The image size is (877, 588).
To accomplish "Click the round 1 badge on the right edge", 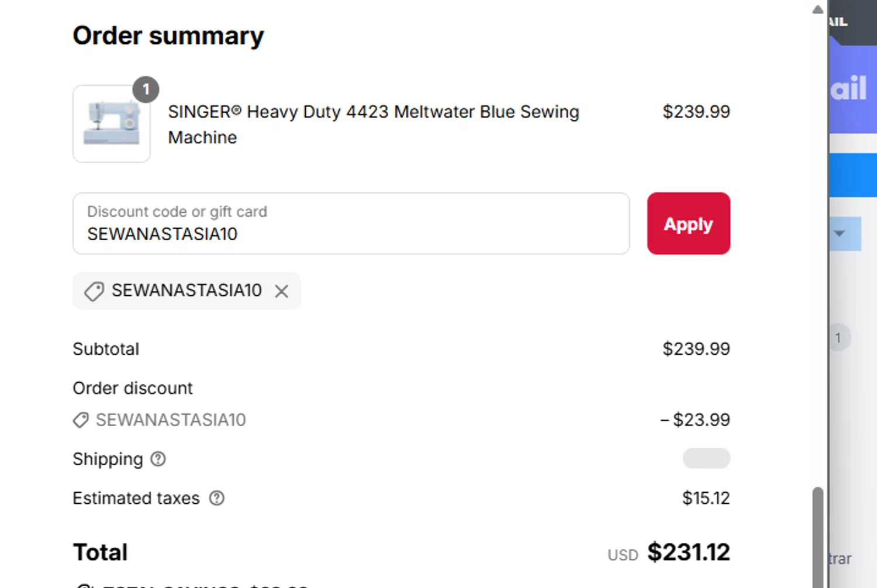I will point(838,338).
